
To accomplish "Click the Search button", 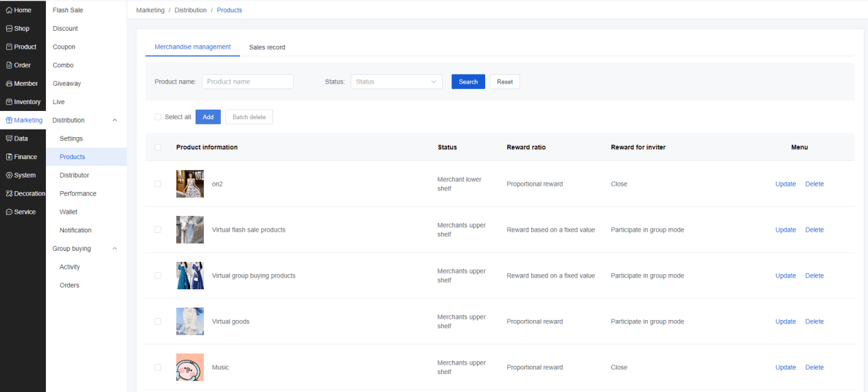I will 468,82.
